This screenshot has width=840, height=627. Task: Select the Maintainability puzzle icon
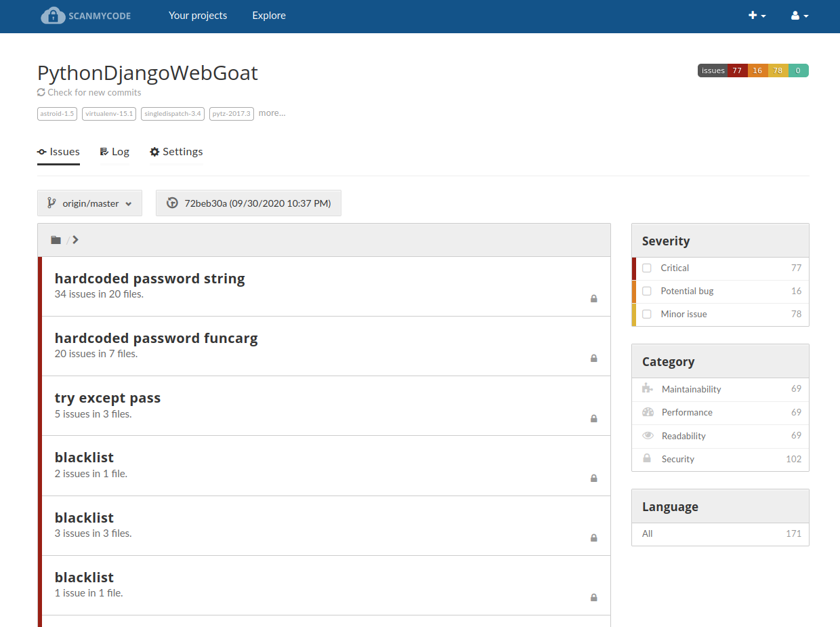[648, 388]
